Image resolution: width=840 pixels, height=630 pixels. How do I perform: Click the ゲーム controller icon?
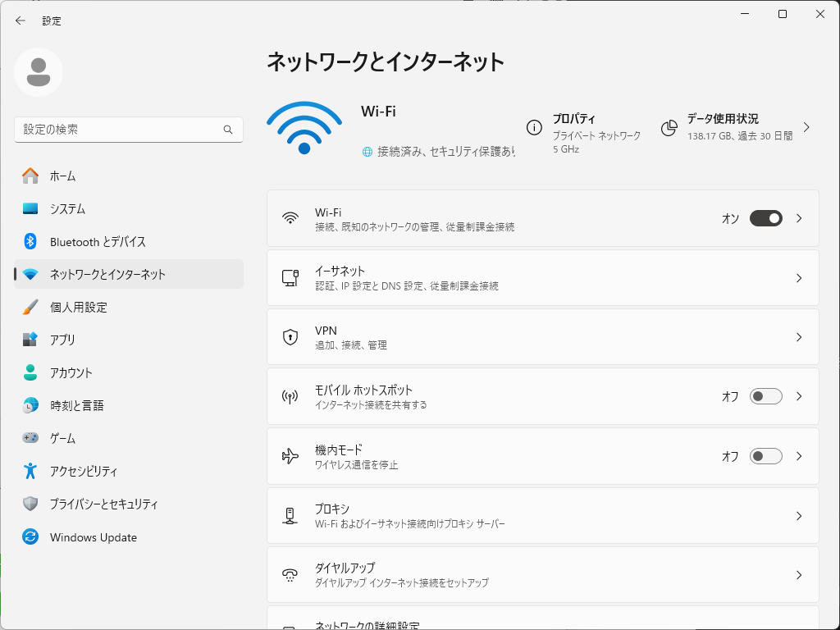click(x=30, y=438)
